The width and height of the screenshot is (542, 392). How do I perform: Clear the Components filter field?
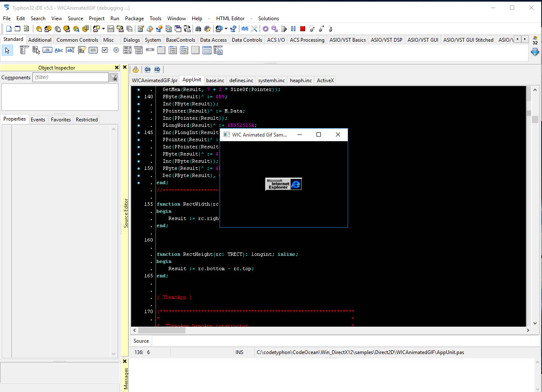tap(113, 78)
